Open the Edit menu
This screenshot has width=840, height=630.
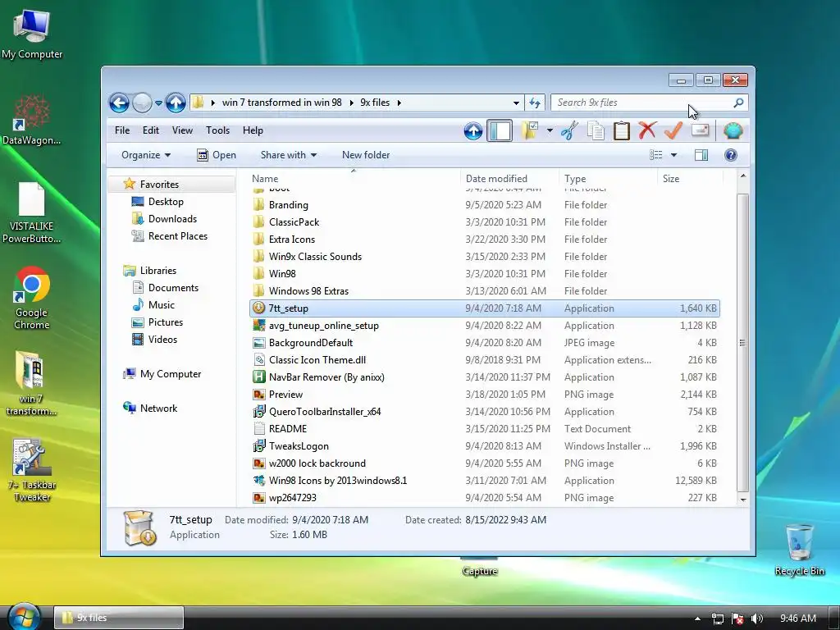[151, 130]
